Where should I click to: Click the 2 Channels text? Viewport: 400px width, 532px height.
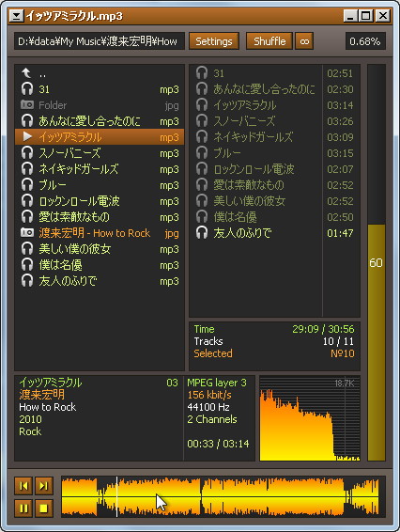click(x=212, y=419)
